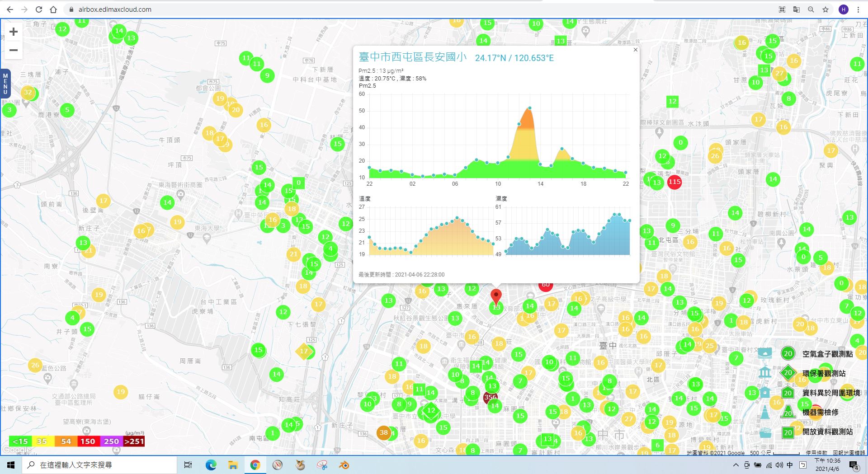This screenshot has width=868, height=474.
Task: Click the yellow 35 color scale swatch
Action: 42,441
